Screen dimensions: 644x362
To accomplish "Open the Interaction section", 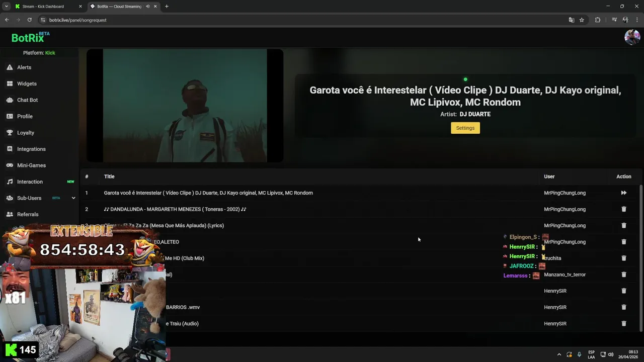I will coord(30,182).
